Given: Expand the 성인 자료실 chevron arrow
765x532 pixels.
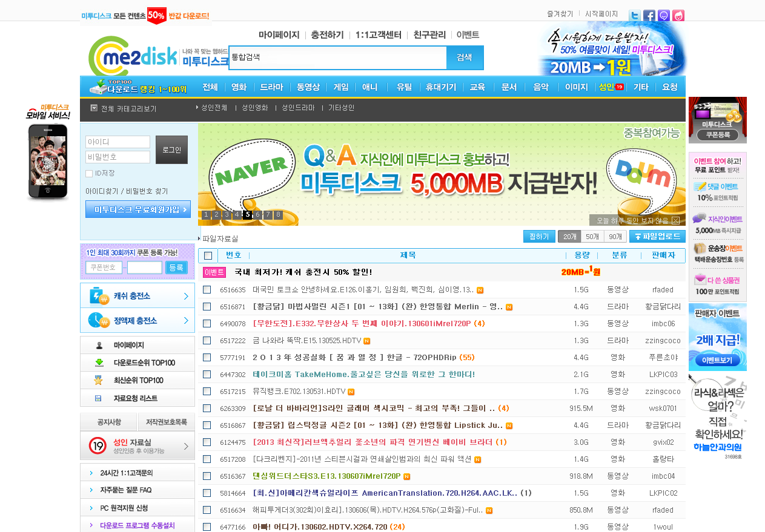Looking at the screenshot, I should click(185, 447).
